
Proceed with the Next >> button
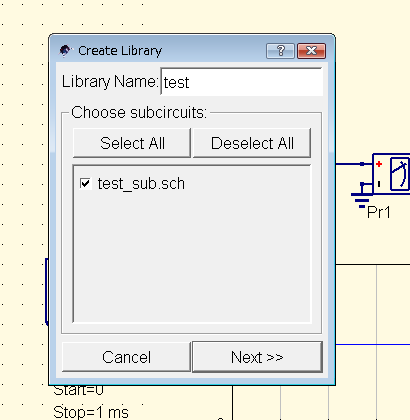(257, 357)
